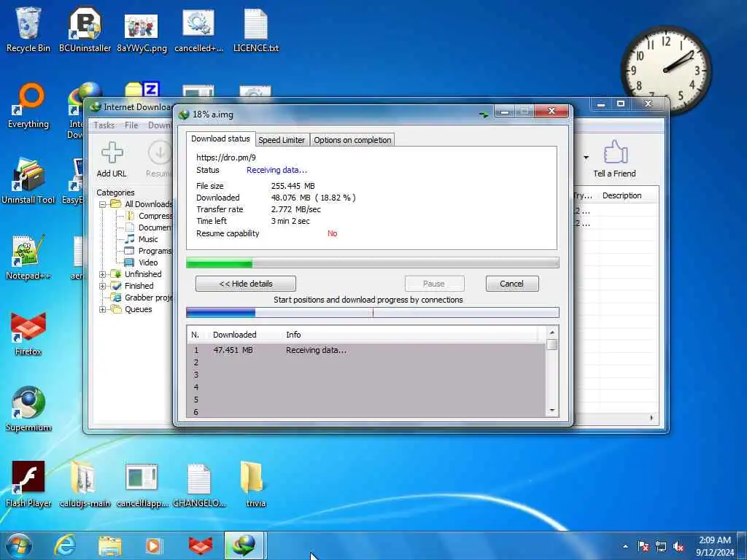The image size is (747, 560).
Task: Select the Documents category in the tree
Action: pyautogui.click(x=155, y=227)
